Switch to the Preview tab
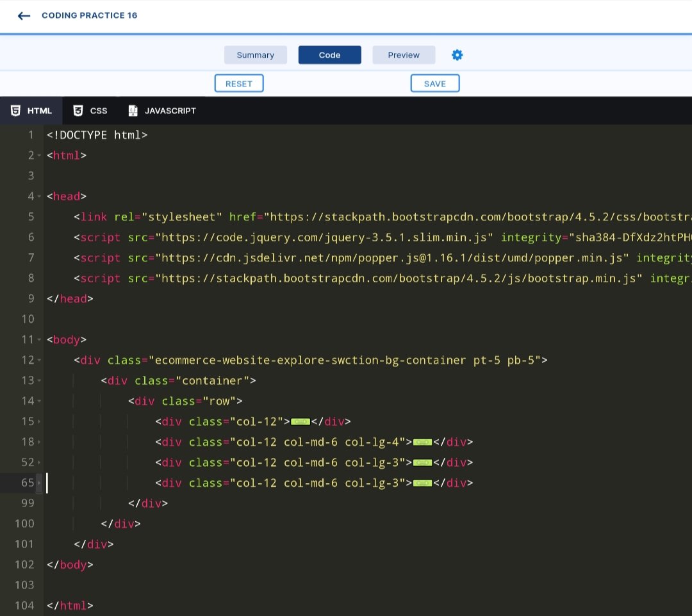 [x=404, y=55]
